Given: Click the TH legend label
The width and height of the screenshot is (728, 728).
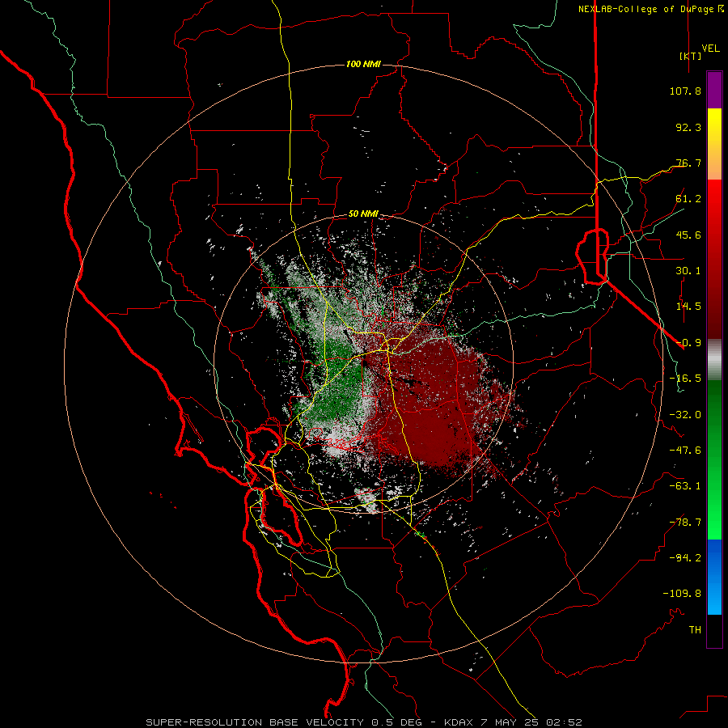Looking at the screenshot, I should pyautogui.click(x=695, y=630).
